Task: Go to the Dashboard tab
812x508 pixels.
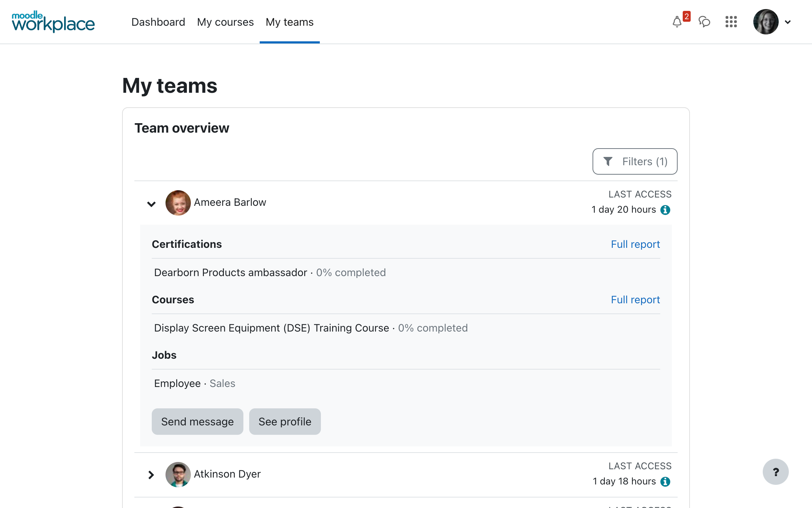Action: point(158,22)
